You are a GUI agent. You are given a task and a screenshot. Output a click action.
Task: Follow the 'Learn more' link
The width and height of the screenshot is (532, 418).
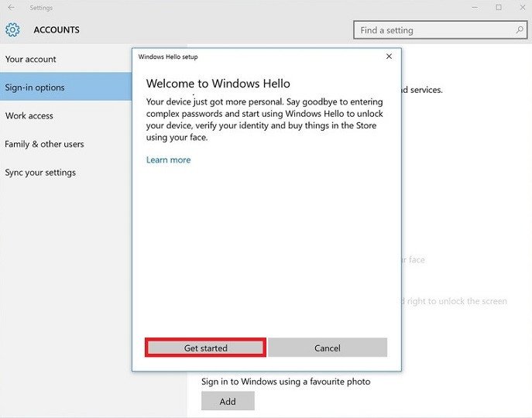point(168,160)
